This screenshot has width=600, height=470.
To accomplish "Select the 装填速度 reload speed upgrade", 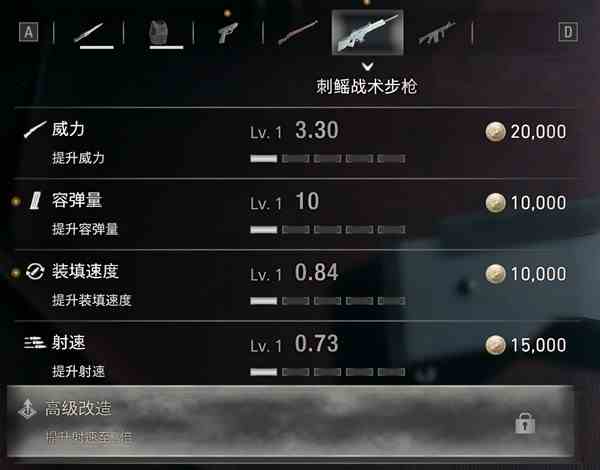I will [295, 286].
